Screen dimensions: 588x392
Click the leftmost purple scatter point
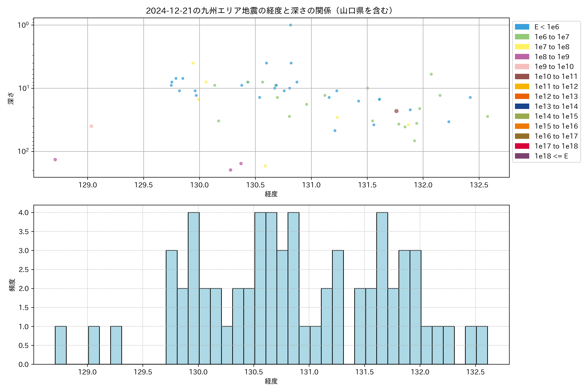click(x=55, y=160)
